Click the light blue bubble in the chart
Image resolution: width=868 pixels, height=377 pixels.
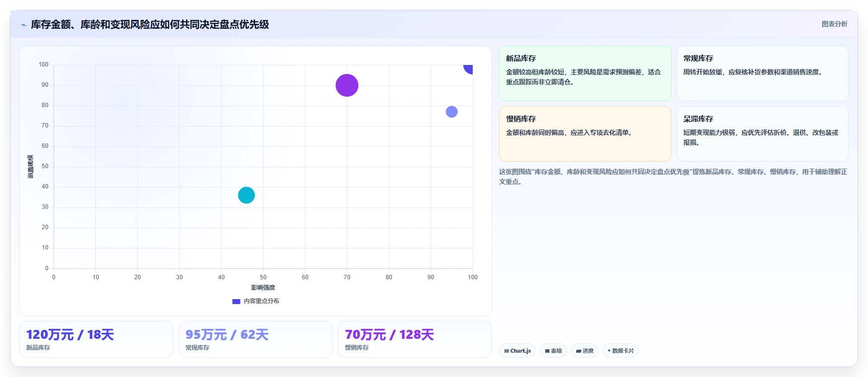451,112
